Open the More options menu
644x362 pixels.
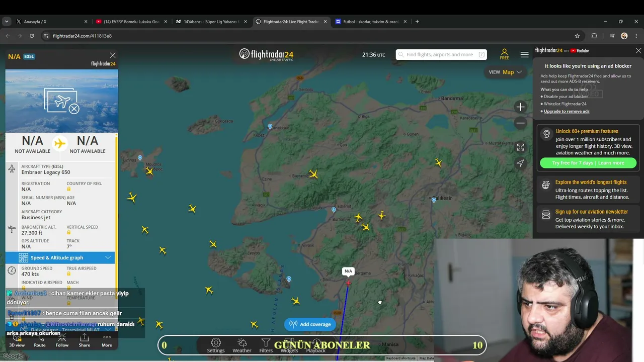click(x=107, y=341)
